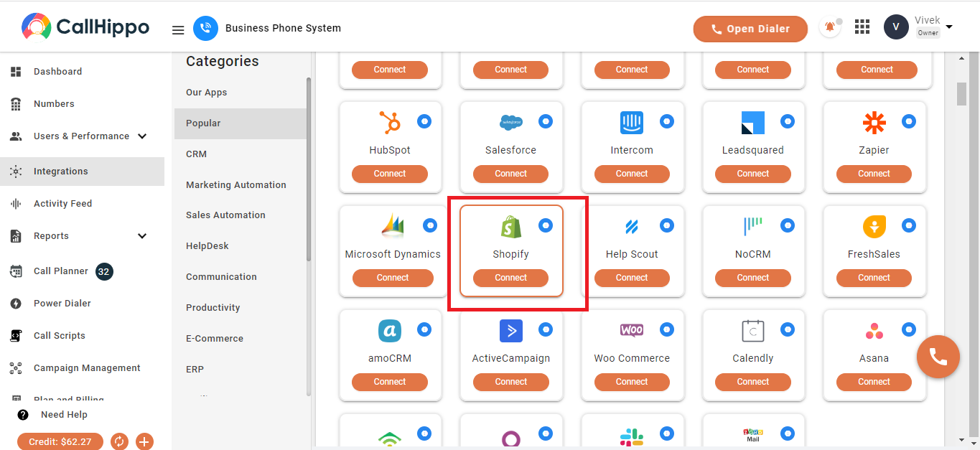Open Numbers in sidebar
The image size is (980, 450).
point(82,104)
